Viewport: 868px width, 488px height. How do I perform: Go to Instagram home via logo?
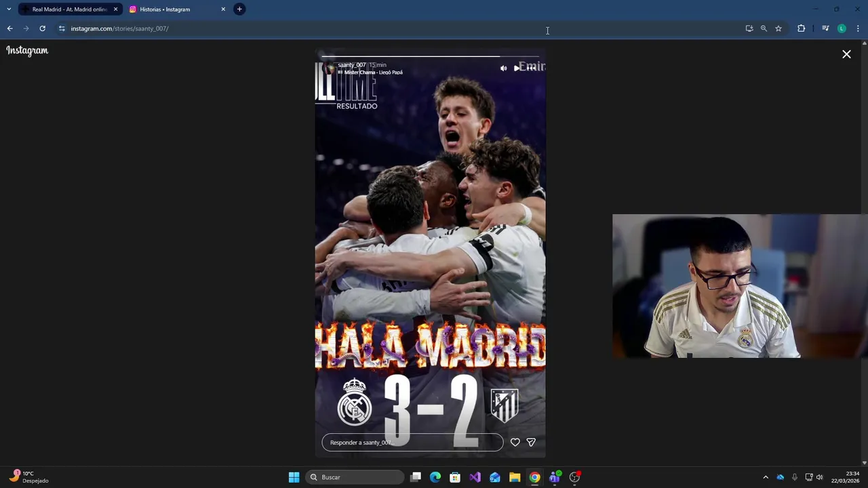click(27, 50)
